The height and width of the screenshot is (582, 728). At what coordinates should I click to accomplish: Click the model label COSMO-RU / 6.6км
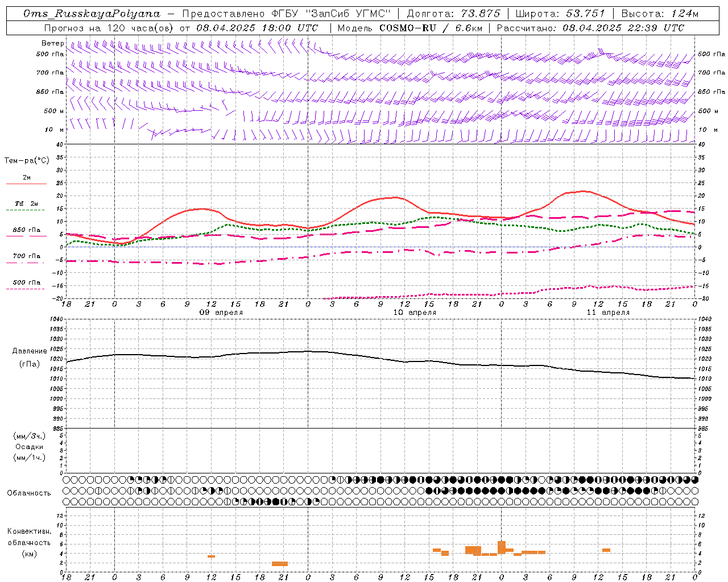432,28
